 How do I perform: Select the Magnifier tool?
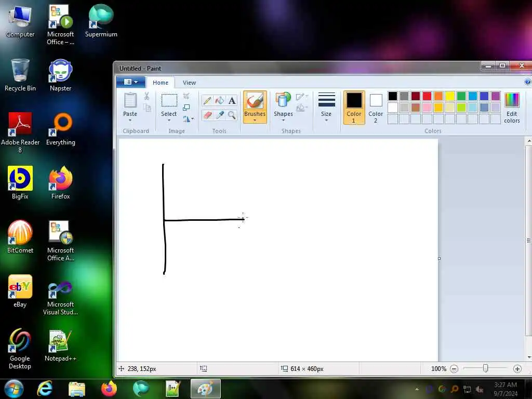click(232, 115)
